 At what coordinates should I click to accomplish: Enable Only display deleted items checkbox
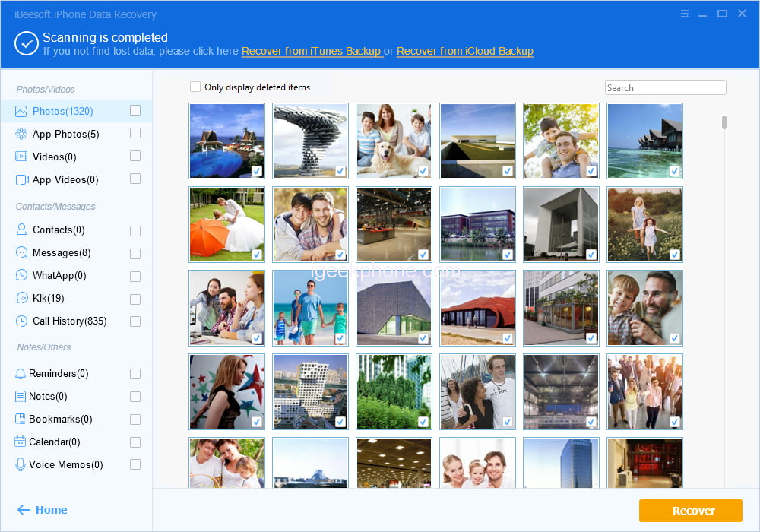click(195, 87)
